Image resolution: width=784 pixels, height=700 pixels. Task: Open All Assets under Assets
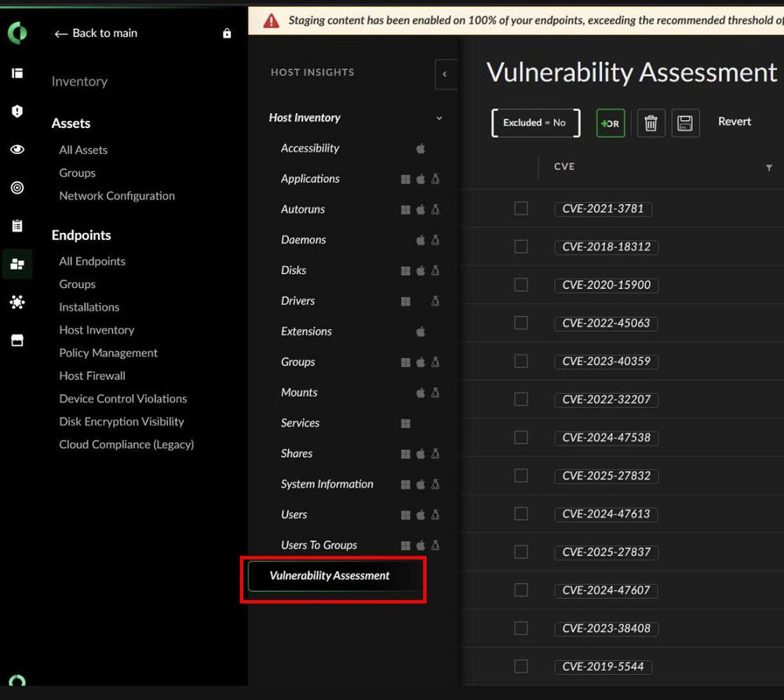click(83, 150)
